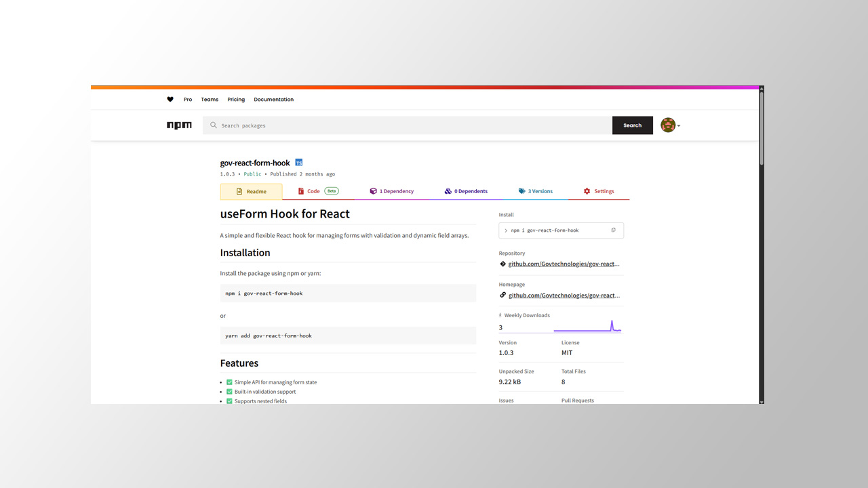868x488 pixels.
Task: Click the homepage link chain icon
Action: pos(502,296)
